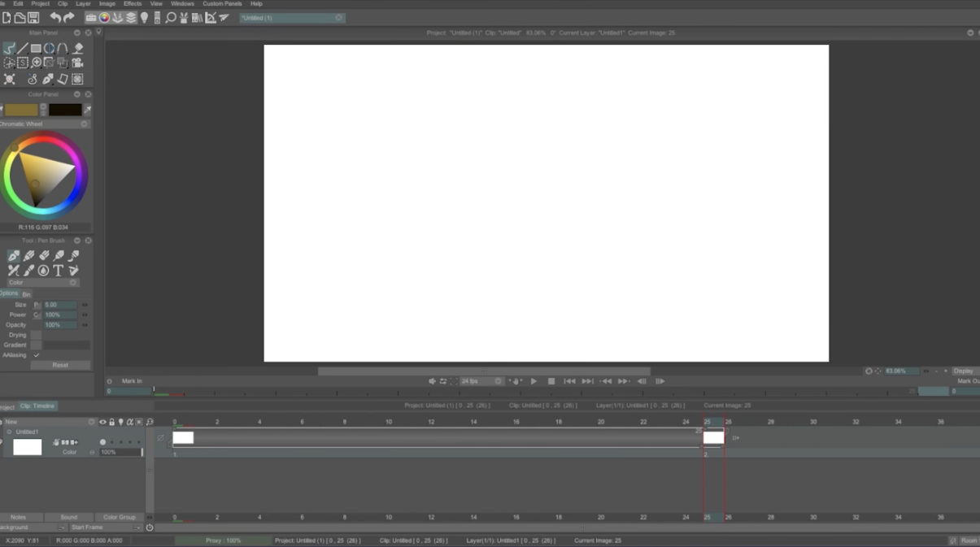Click the Undo arrow icon

(x=55, y=17)
